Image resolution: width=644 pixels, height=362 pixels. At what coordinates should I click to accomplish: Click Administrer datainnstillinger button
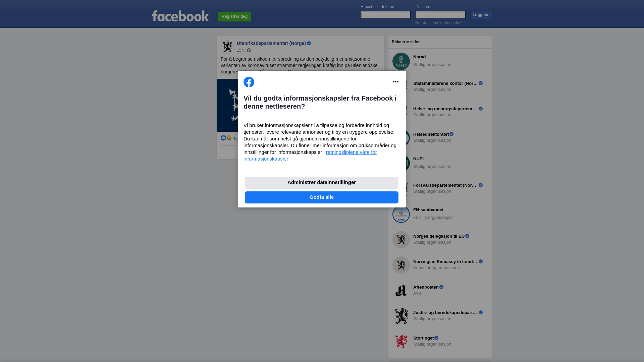click(x=322, y=183)
